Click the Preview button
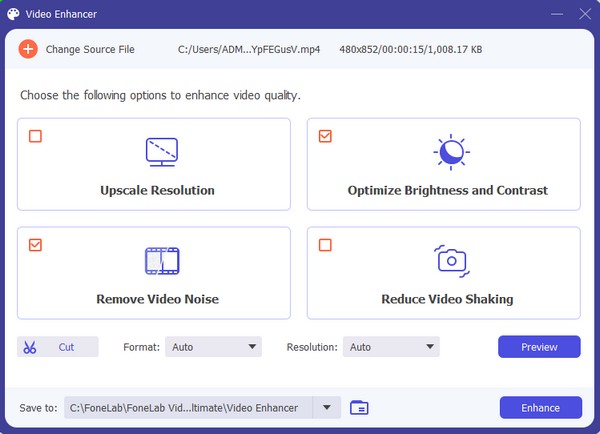Screen dimensions: 600x434 pyautogui.click(x=539, y=347)
